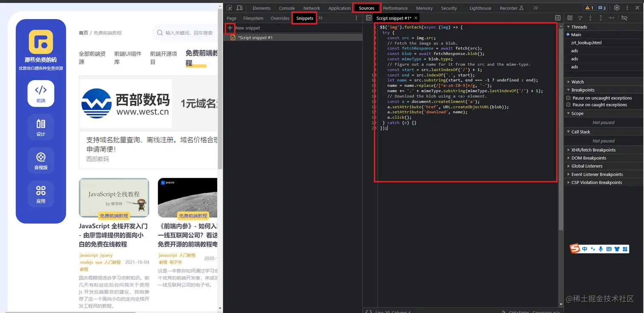Click the 首页 breadcrumb link
The width and height of the screenshot is (644, 313).
83,33
